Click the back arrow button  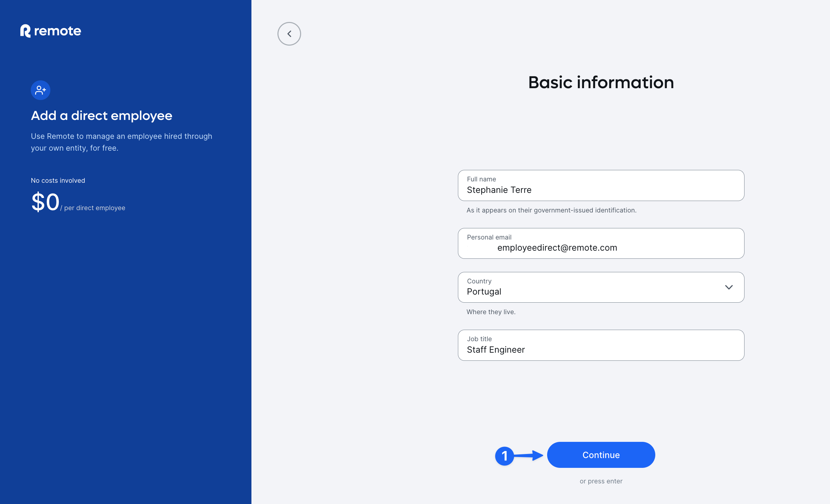[289, 34]
